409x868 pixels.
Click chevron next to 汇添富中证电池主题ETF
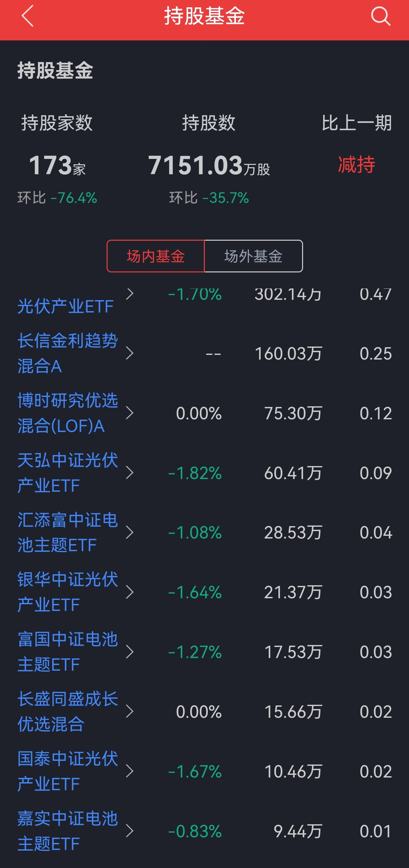[130, 532]
